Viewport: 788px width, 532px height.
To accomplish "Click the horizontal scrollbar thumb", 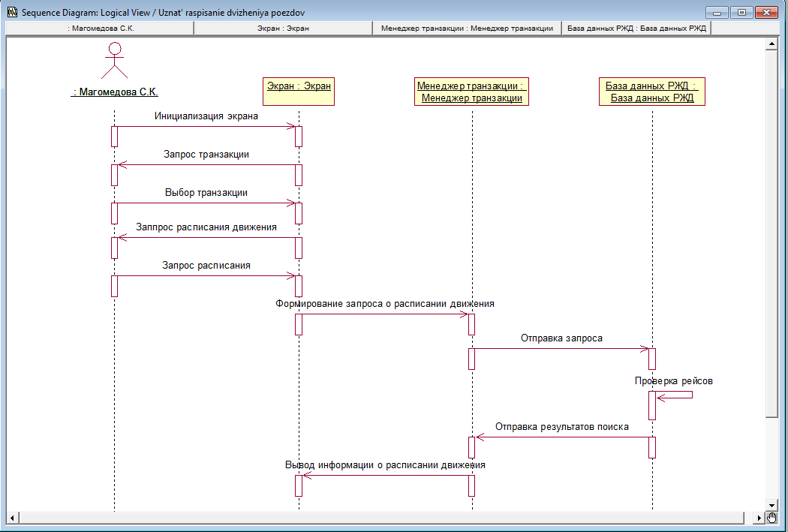I will (381, 518).
